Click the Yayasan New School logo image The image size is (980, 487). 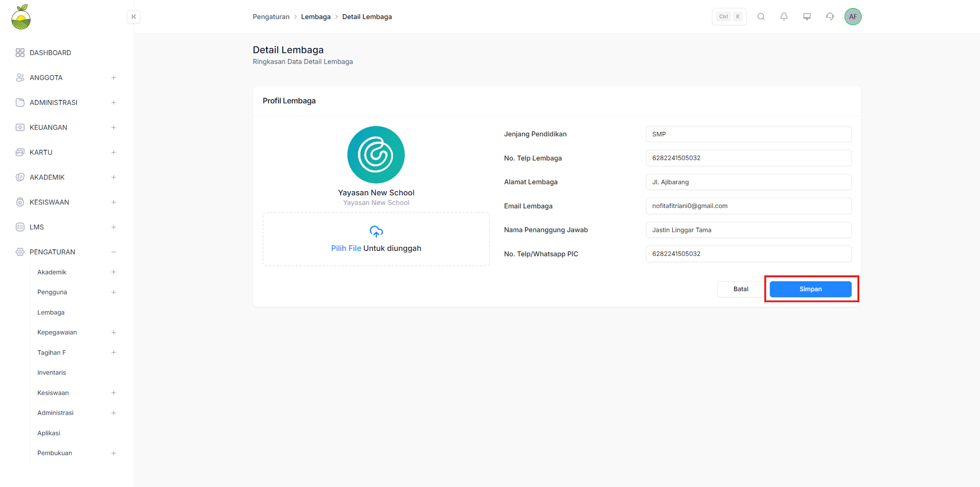tap(376, 155)
